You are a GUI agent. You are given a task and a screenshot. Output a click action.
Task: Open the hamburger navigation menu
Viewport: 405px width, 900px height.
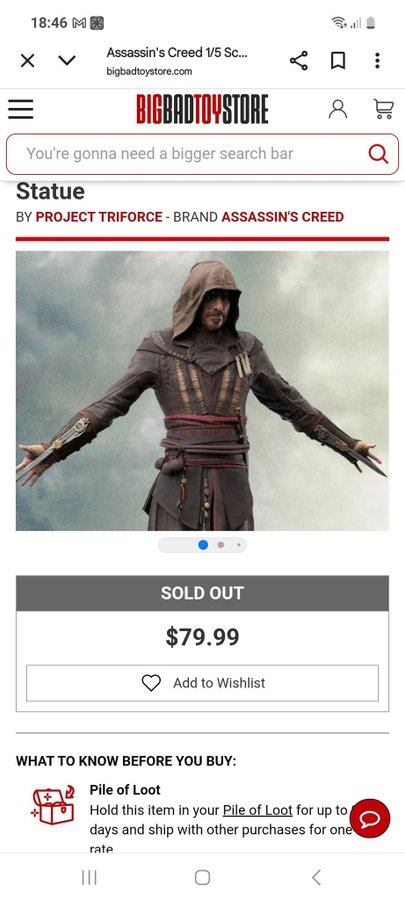[21, 109]
